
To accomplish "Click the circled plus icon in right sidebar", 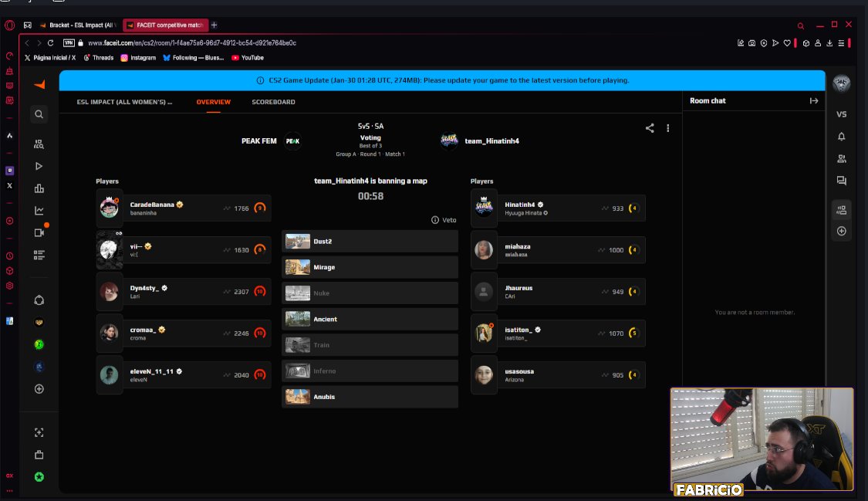I will click(842, 231).
